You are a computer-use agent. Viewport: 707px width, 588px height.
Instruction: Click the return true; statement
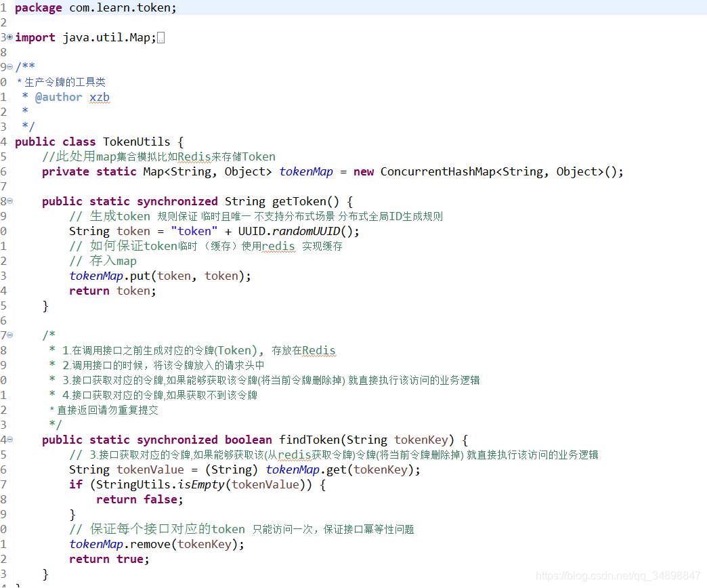tap(108, 559)
